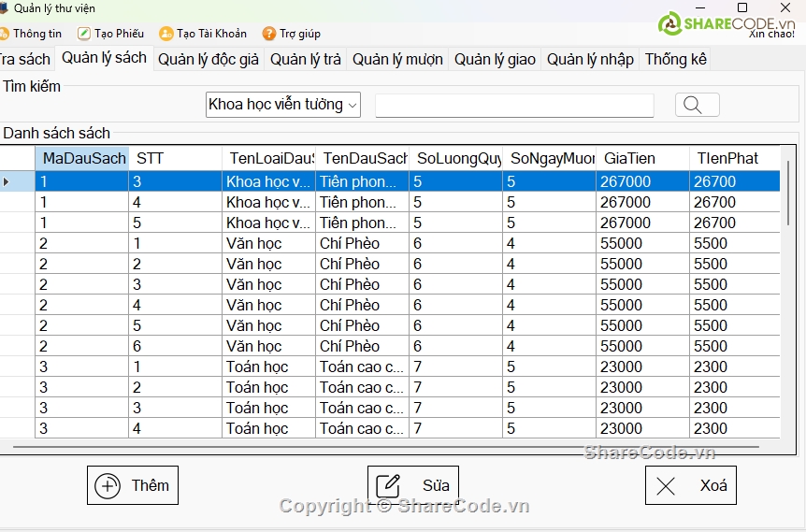Image resolution: width=806 pixels, height=532 pixels.
Task: Select the first Chí Phèo row
Action: point(350,243)
